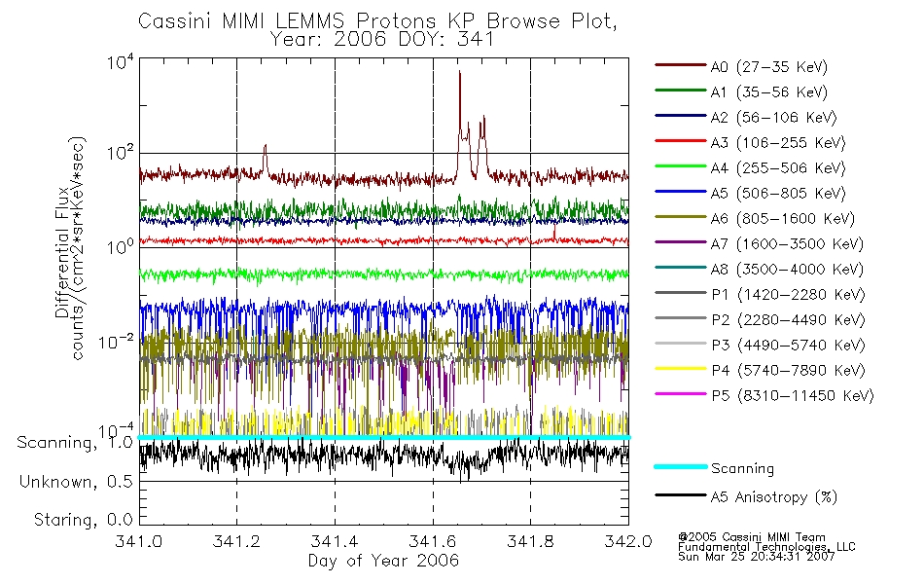Click the Scanning, 1.0 axis label

(75, 443)
